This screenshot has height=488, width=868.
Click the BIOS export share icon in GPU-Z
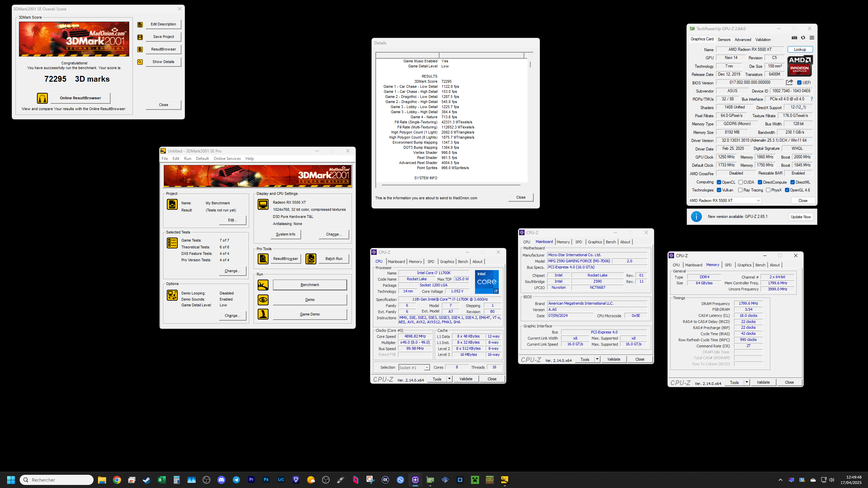790,82
